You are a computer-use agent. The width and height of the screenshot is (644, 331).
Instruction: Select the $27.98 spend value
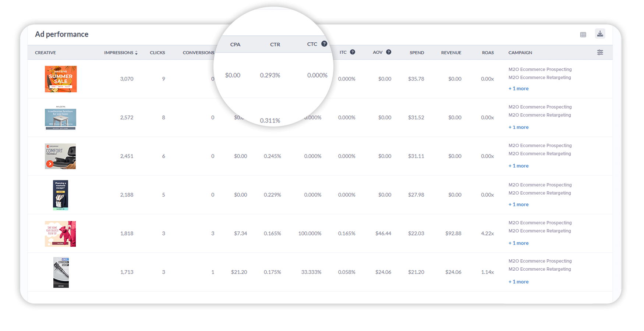pyautogui.click(x=416, y=195)
